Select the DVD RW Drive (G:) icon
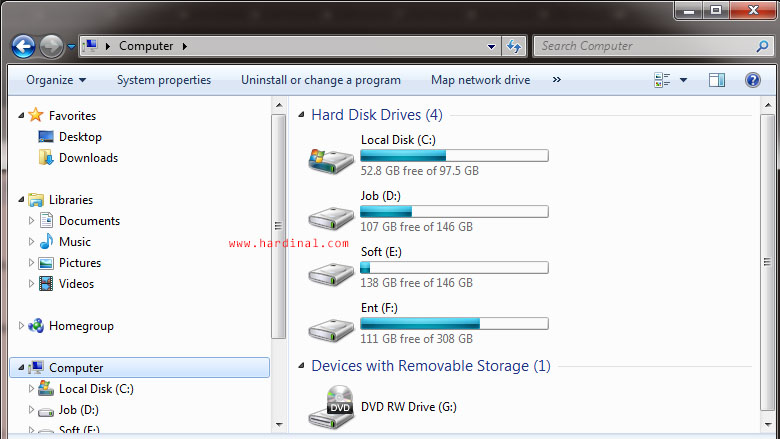 coord(331,407)
